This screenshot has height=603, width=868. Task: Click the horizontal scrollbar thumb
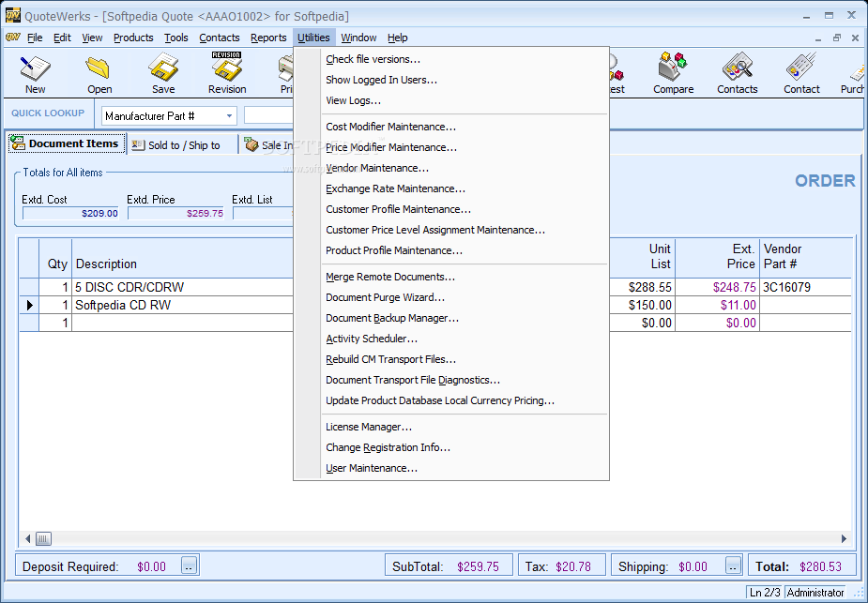click(43, 538)
